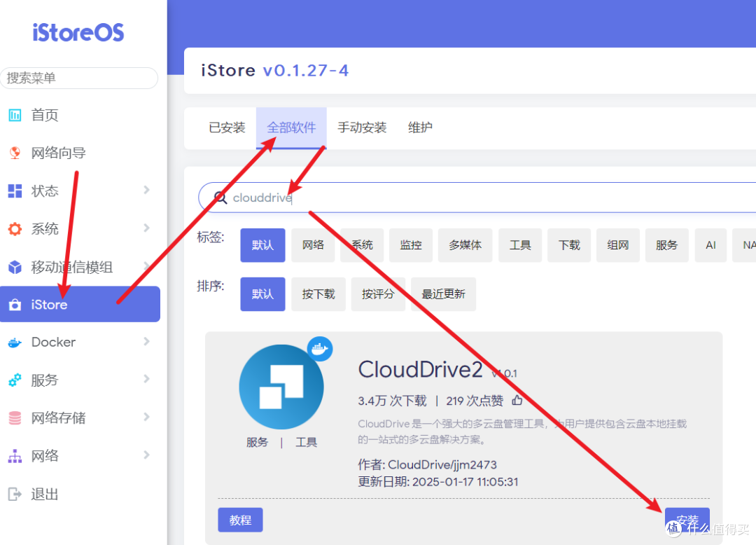The width and height of the screenshot is (756, 545).
Task: Open the Docker whale icon in sidebar
Action: 15,342
